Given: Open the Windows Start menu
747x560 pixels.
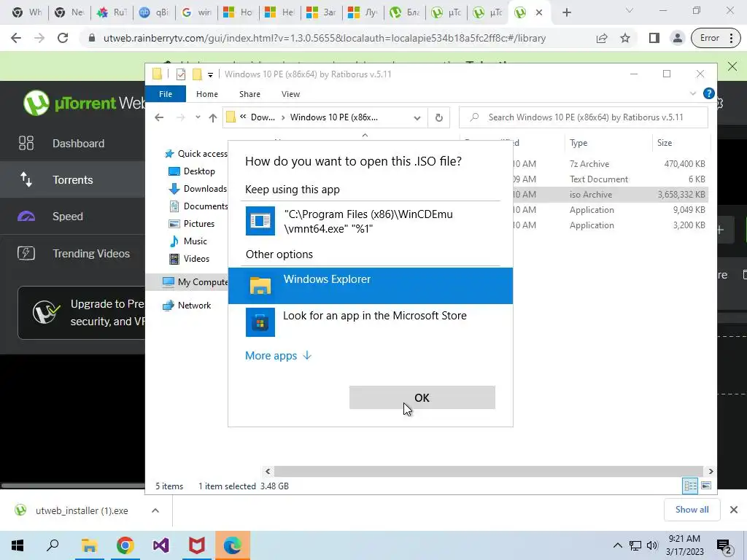Looking at the screenshot, I should coord(18,545).
